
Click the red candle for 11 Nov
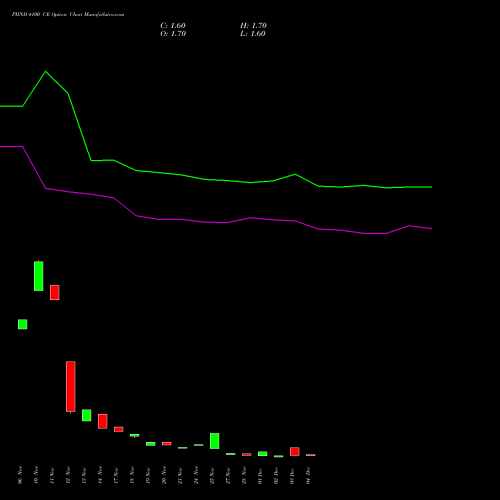point(55,292)
